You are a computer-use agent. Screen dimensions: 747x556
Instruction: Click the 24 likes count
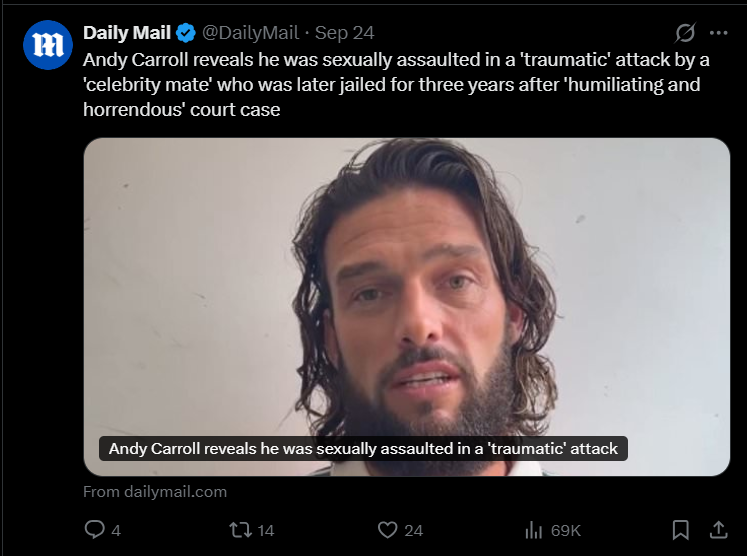coord(414,530)
